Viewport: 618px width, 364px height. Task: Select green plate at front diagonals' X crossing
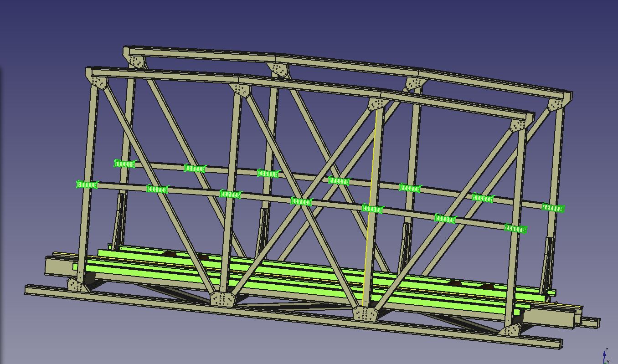point(301,201)
